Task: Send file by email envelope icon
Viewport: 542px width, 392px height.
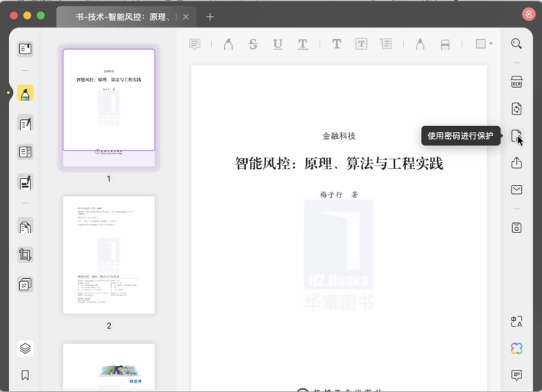Action: [x=517, y=190]
